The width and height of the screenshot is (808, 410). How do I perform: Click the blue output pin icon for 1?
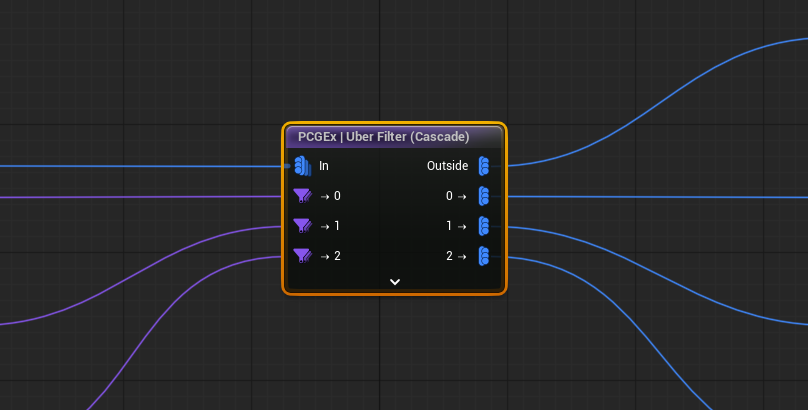484,226
